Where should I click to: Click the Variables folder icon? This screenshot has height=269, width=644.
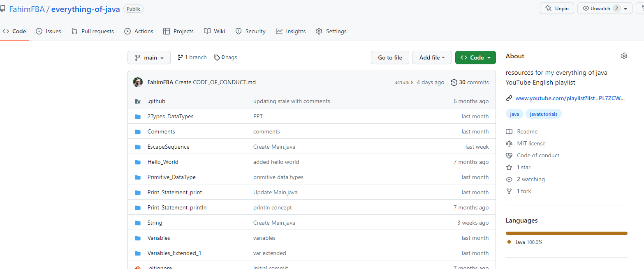tap(138, 238)
